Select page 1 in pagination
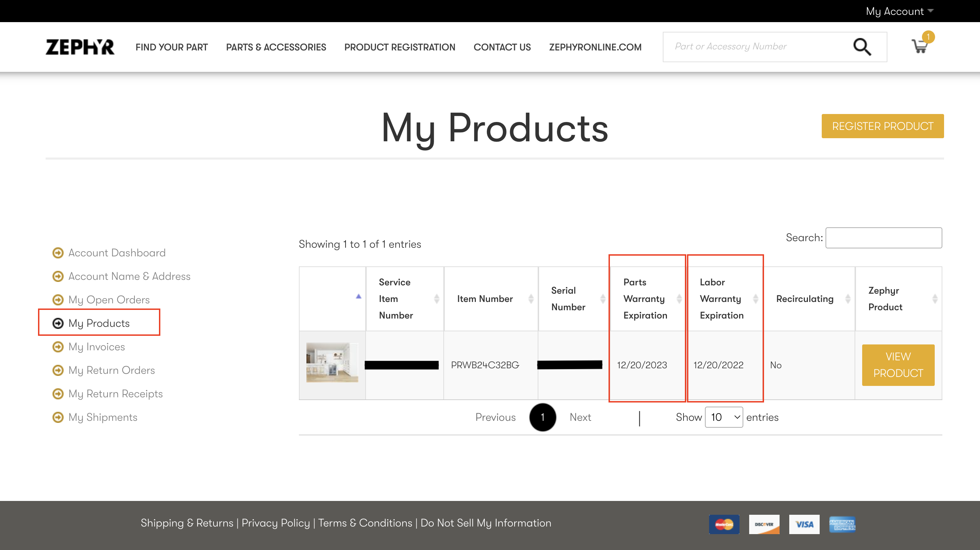The width and height of the screenshot is (980, 550). [543, 417]
